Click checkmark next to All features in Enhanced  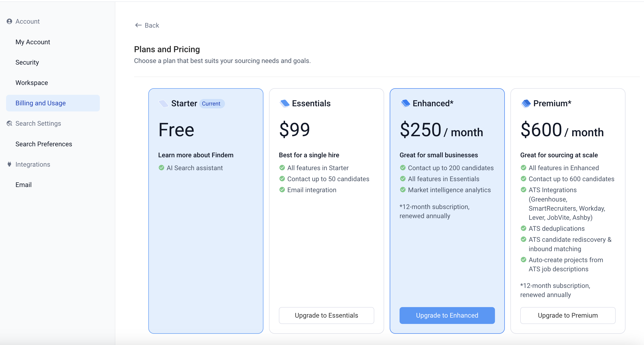point(524,168)
